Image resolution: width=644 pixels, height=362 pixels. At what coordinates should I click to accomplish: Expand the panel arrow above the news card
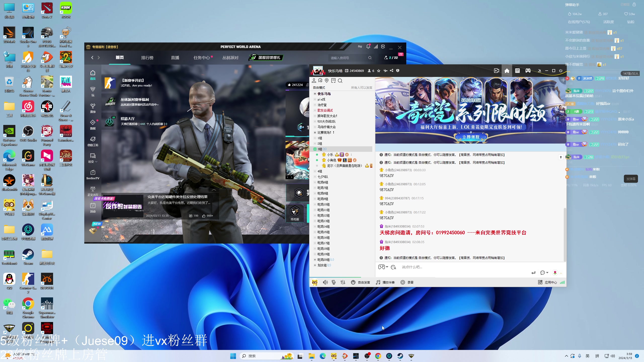pos(214,190)
